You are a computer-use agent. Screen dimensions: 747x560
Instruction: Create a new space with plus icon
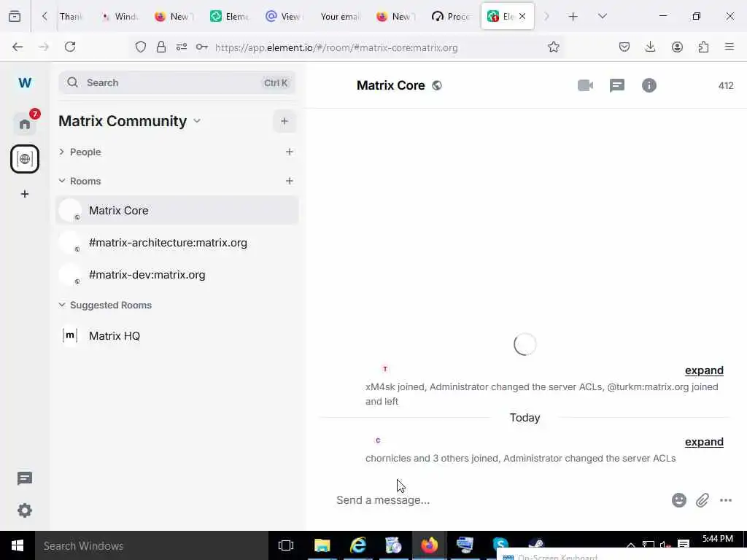pyautogui.click(x=25, y=194)
